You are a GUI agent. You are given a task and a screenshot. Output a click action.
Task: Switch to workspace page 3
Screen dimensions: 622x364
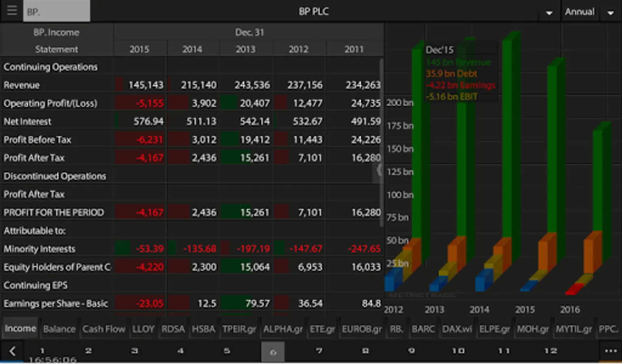coord(134,351)
